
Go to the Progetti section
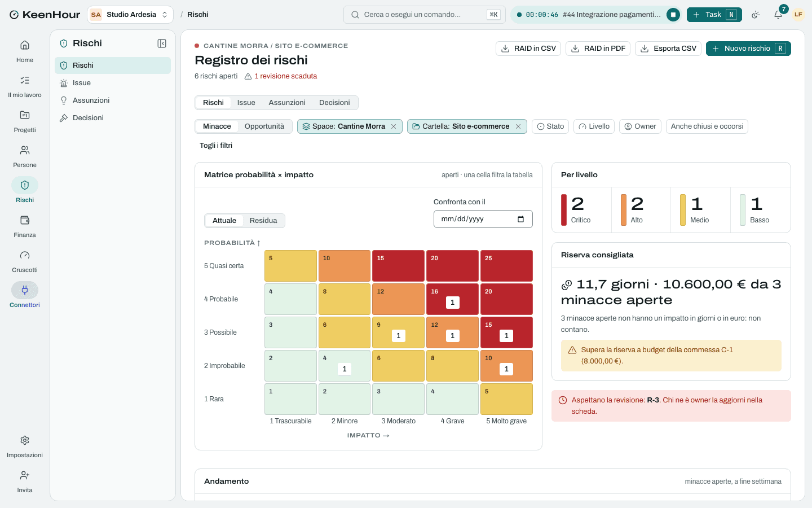tap(25, 121)
